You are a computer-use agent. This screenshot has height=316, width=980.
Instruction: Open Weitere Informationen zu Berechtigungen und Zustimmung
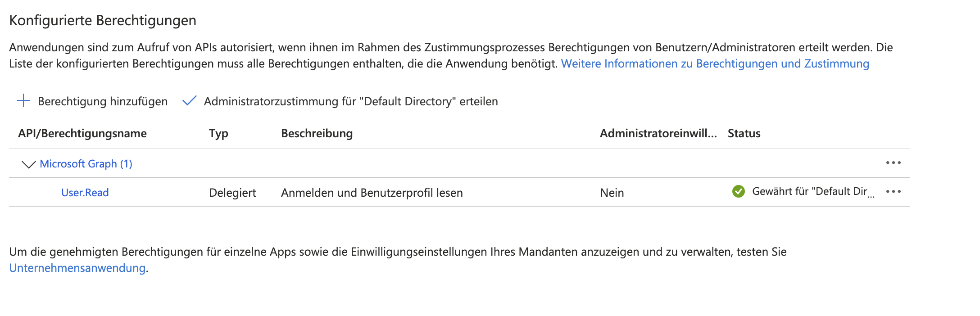tap(715, 63)
